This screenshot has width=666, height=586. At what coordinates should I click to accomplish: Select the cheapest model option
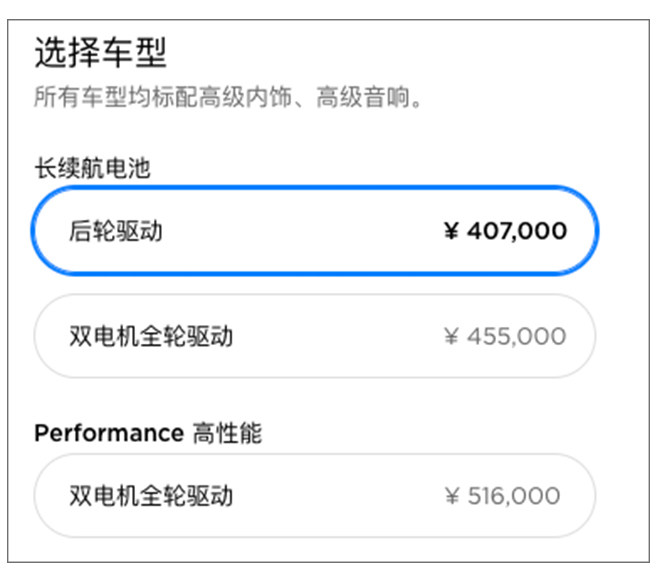[x=315, y=232]
